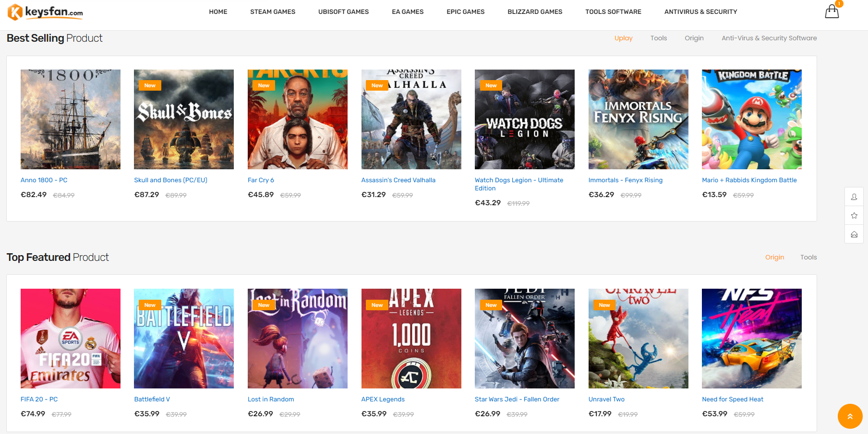Click the 'APEX Legends' title link
Viewport: 868px width, 434px height.
pos(383,399)
